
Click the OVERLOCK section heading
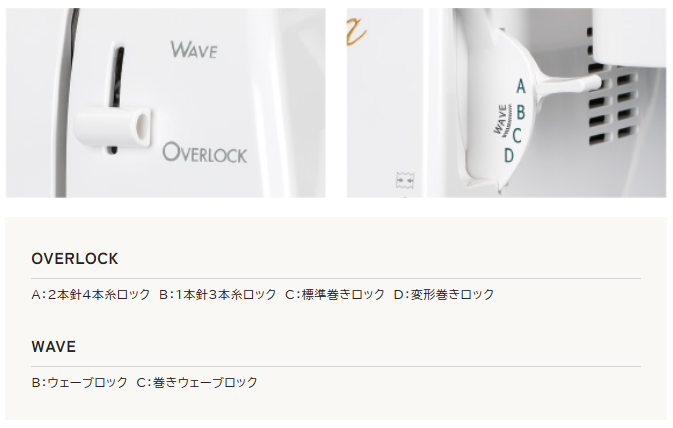tap(75, 259)
